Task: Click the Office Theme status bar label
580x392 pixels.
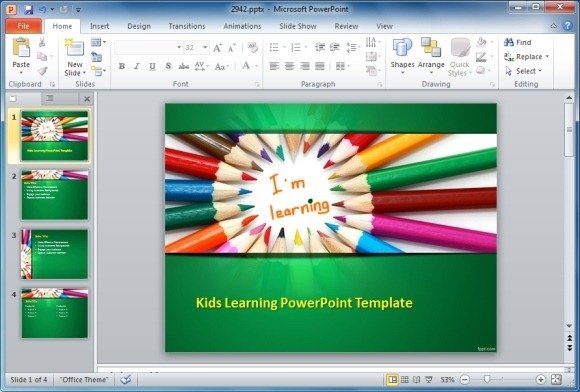Action: click(84, 379)
